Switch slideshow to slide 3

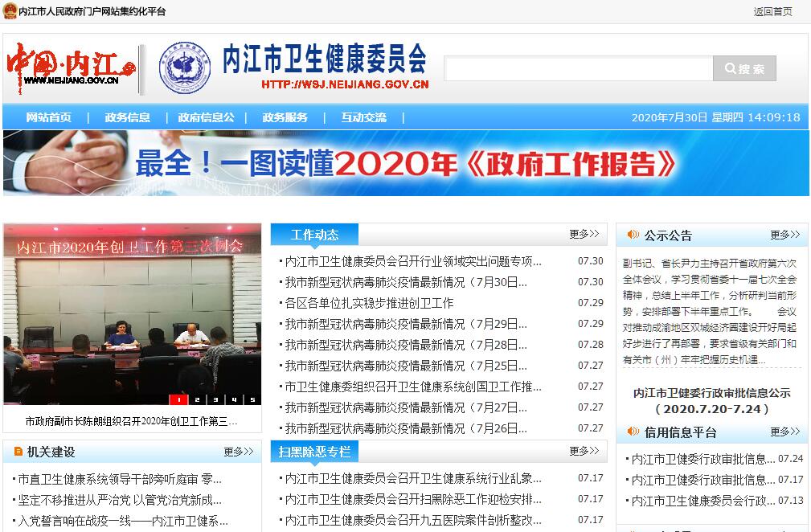click(x=215, y=399)
